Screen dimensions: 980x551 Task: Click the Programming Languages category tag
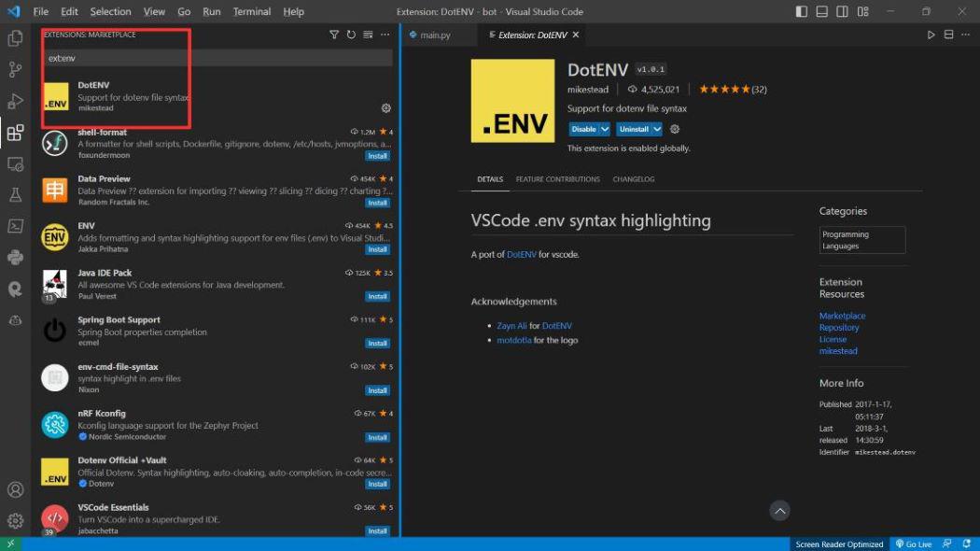[x=861, y=240]
